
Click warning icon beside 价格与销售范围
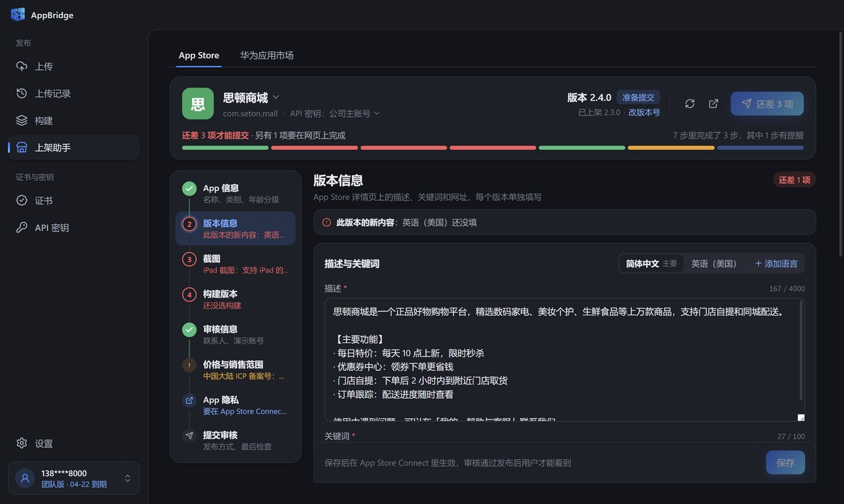189,365
